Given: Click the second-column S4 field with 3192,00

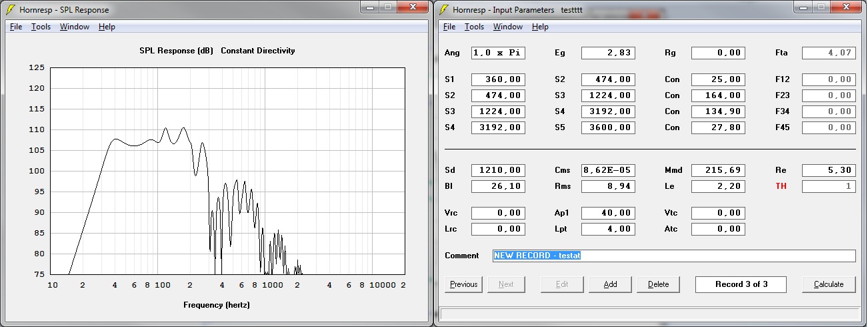Looking at the screenshot, I should [x=608, y=111].
